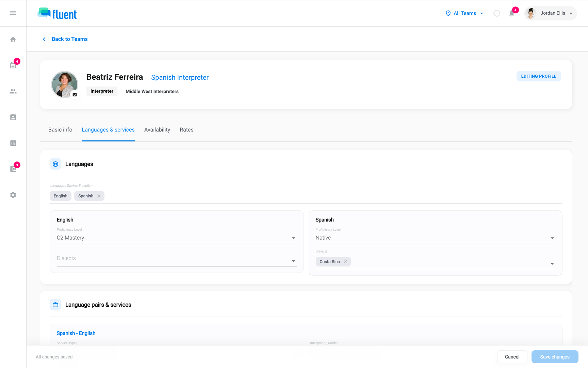588x368 pixels.
Task: Change profile photo via camera icon
Action: (75, 94)
